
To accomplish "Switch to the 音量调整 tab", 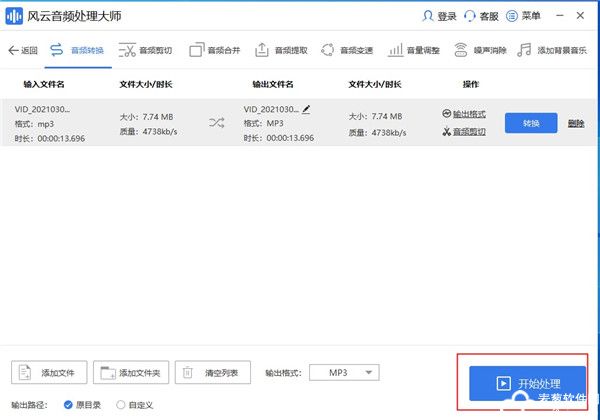I will [x=414, y=50].
